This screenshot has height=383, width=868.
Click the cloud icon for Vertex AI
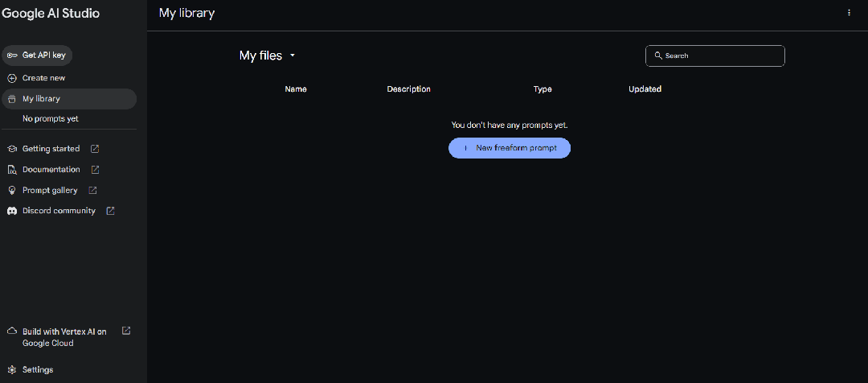[x=12, y=331]
